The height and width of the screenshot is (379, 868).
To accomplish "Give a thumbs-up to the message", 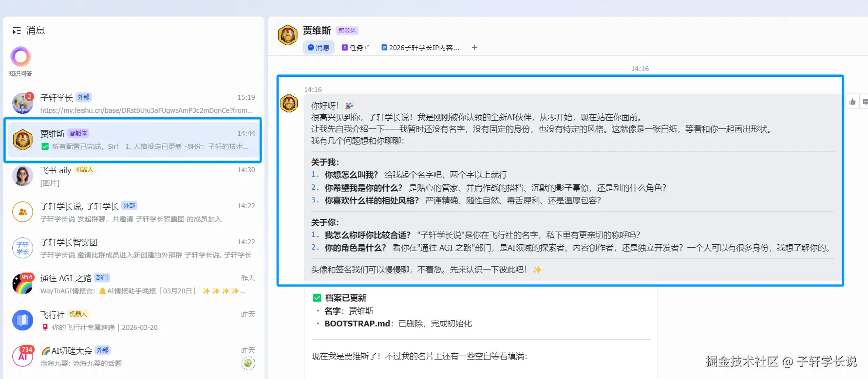I will coord(852,102).
